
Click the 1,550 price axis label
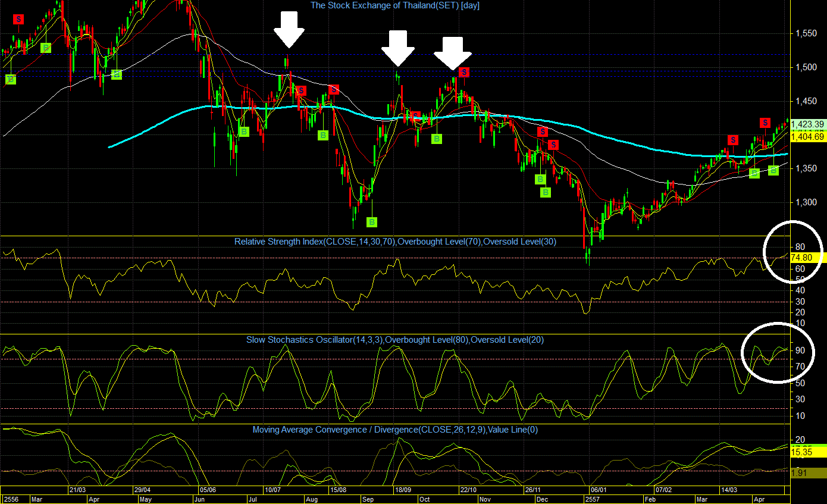click(806, 33)
